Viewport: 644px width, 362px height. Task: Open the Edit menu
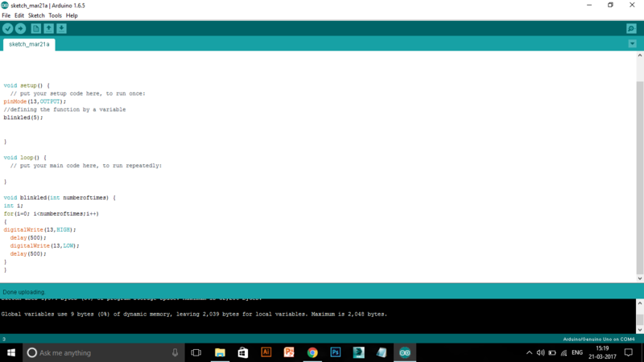19,15
